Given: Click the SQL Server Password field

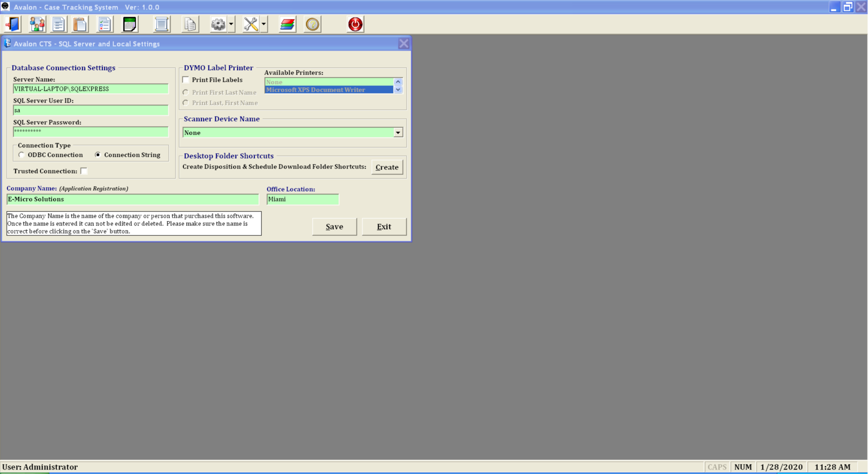Looking at the screenshot, I should [x=90, y=131].
